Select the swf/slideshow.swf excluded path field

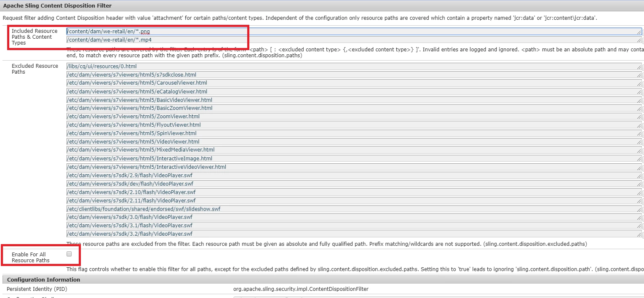click(x=354, y=209)
